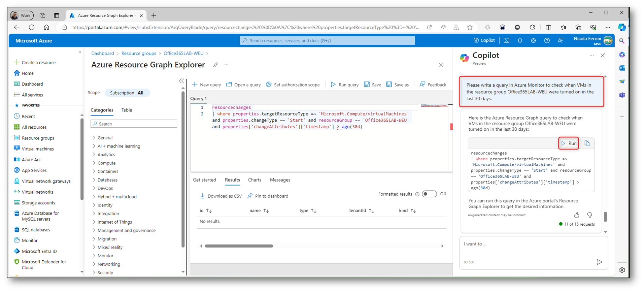Expand the Networking category
Image resolution: width=644 pixels, height=292 pixels.
tap(94, 264)
